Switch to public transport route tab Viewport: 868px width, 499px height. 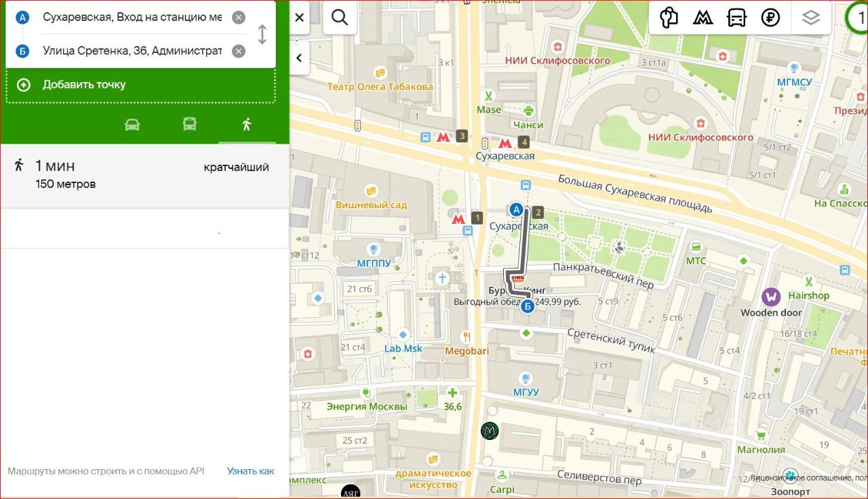190,125
